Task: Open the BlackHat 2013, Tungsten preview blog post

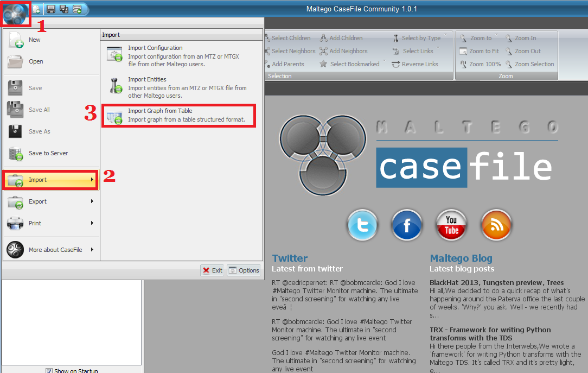Action: tap(496, 282)
